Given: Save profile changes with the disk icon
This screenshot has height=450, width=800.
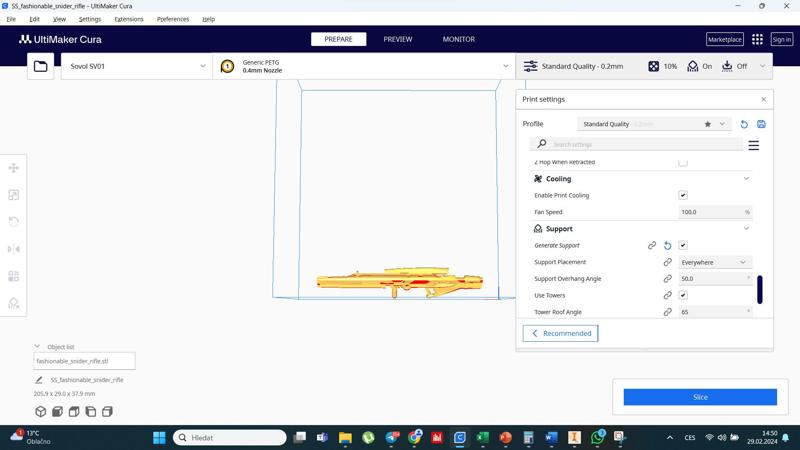Looking at the screenshot, I should pyautogui.click(x=761, y=124).
